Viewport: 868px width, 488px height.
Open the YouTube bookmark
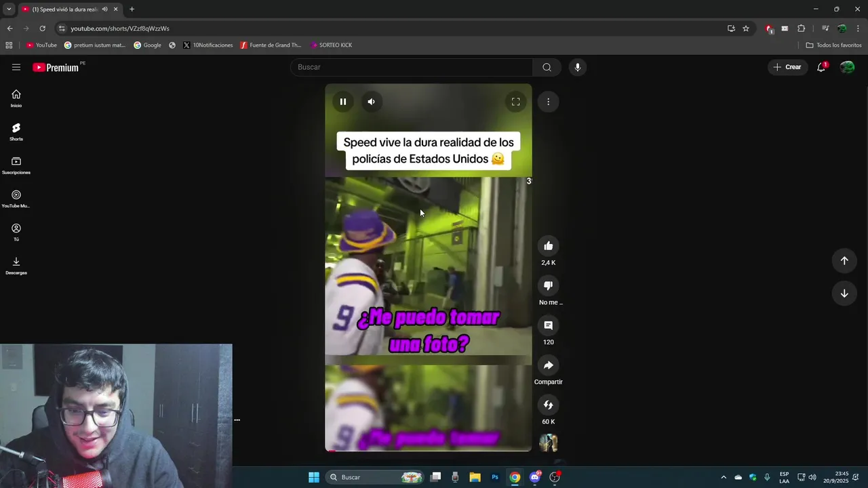pyautogui.click(x=41, y=45)
